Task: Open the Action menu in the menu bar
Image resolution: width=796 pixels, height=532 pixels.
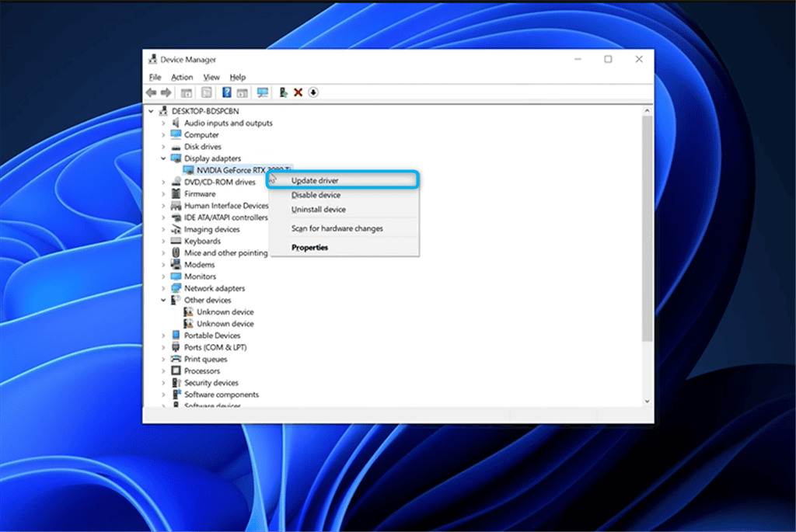Action: tap(182, 77)
